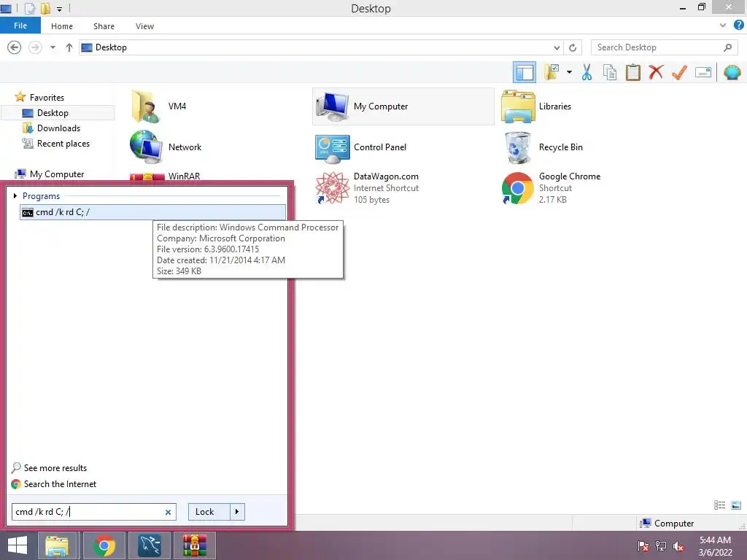Click the folder options toolbar icon
The image size is (747, 560).
(x=551, y=73)
